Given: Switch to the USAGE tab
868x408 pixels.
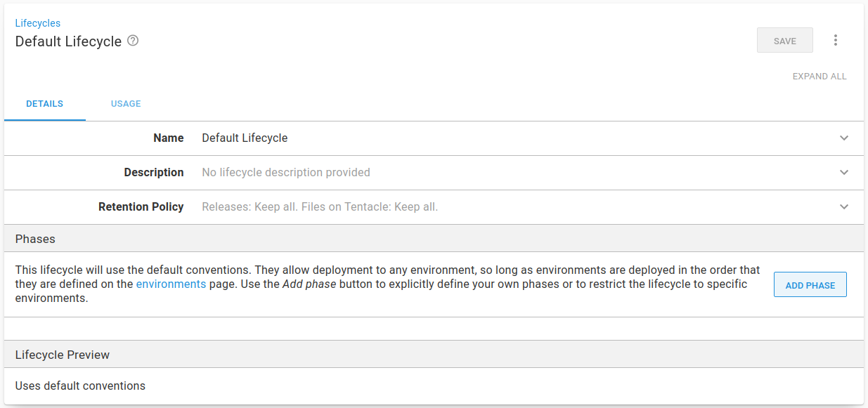Looking at the screenshot, I should (126, 103).
